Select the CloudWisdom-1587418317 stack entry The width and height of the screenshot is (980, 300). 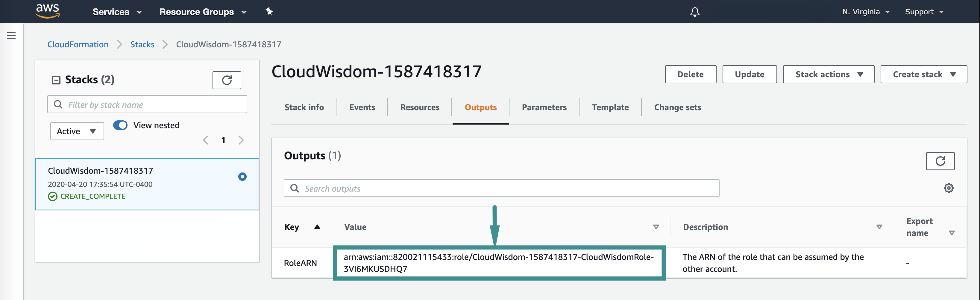point(147,184)
